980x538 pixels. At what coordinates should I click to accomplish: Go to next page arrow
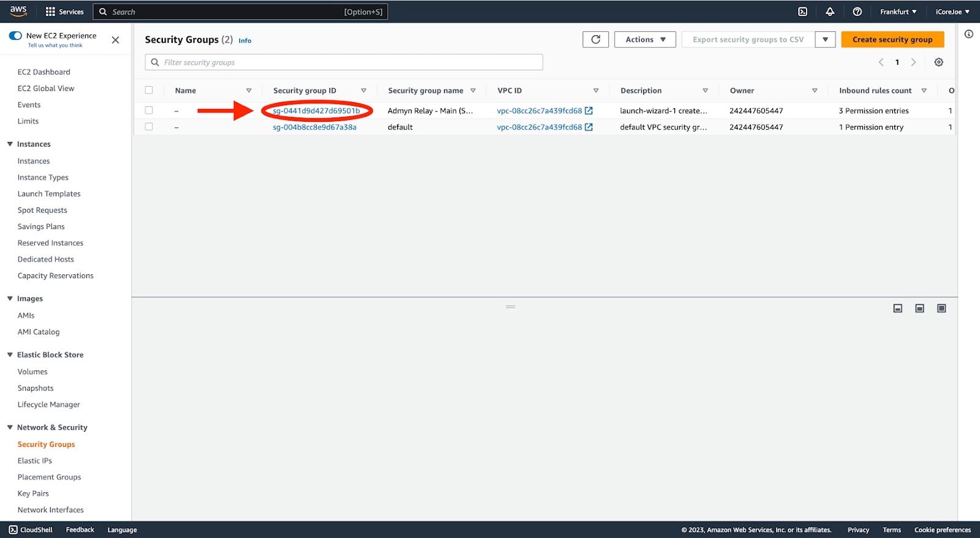913,62
